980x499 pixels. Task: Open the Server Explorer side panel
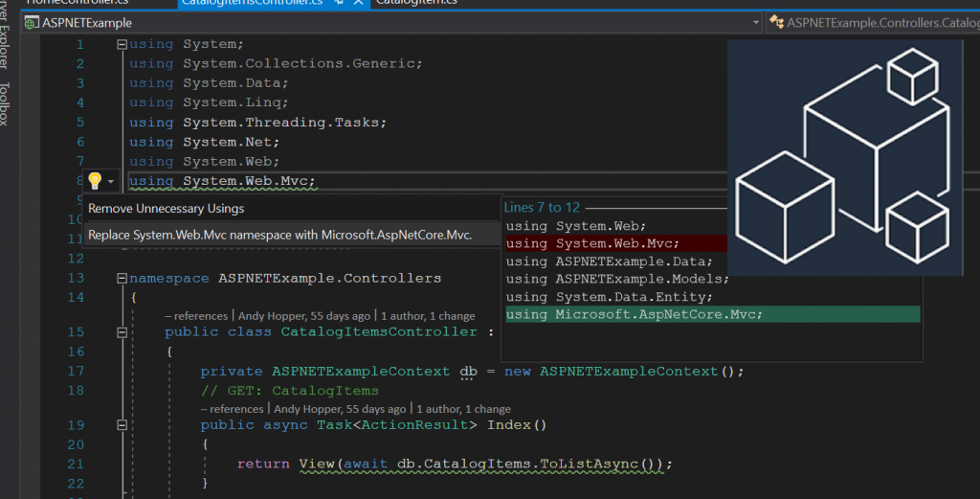7,38
